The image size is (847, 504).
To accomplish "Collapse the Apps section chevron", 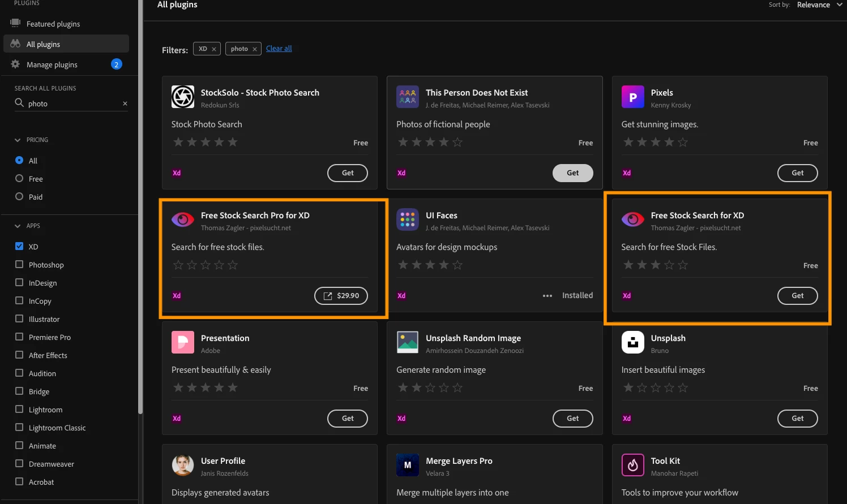I will point(18,226).
